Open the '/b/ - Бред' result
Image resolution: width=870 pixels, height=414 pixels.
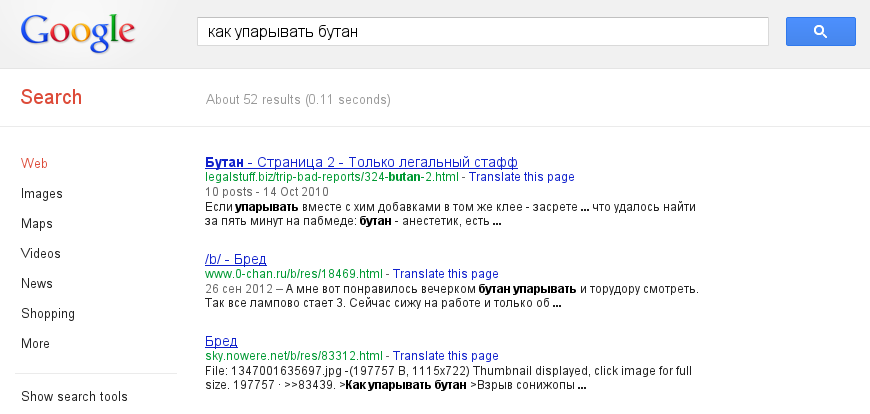[235, 259]
